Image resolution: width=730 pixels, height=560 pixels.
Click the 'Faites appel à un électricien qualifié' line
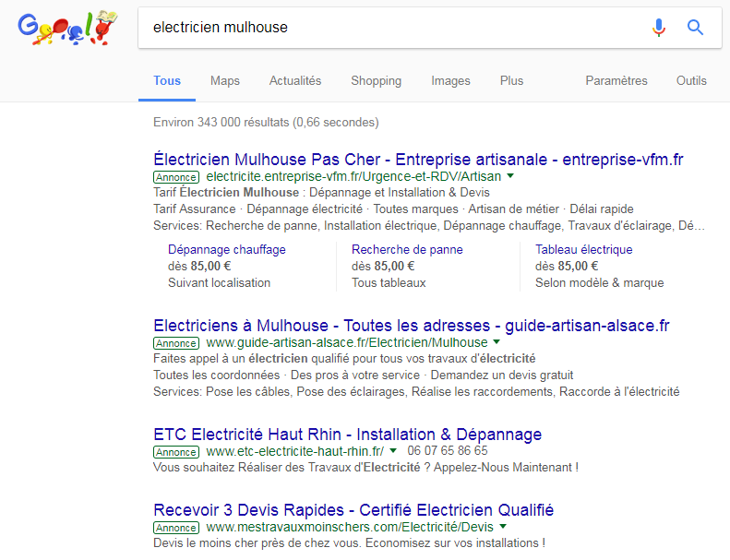click(x=344, y=359)
